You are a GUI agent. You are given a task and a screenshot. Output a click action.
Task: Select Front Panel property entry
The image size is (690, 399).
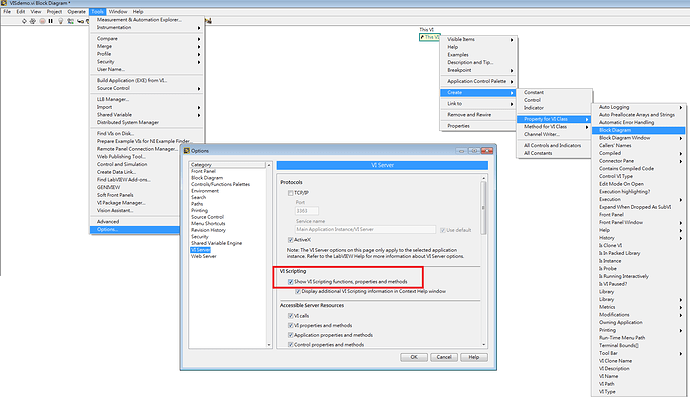coord(639,215)
